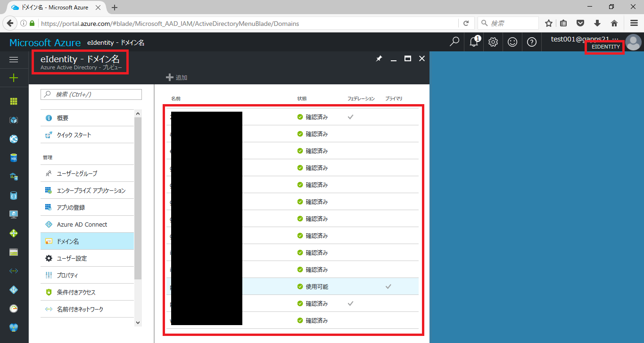This screenshot has width=644, height=343.
Task: Open App Services globe icon in sidebar
Action: click(x=14, y=139)
